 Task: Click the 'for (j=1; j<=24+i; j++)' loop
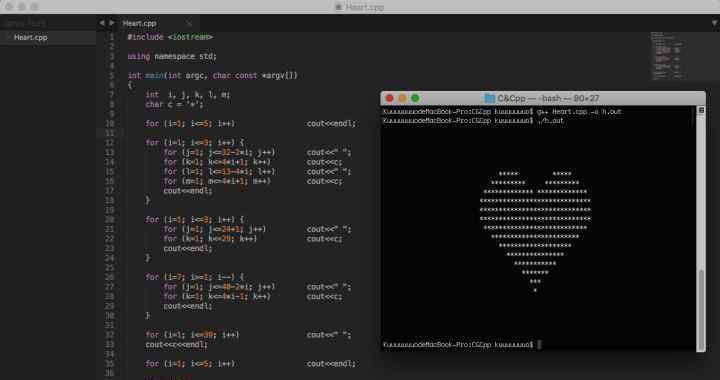pyautogui.click(x=215, y=229)
